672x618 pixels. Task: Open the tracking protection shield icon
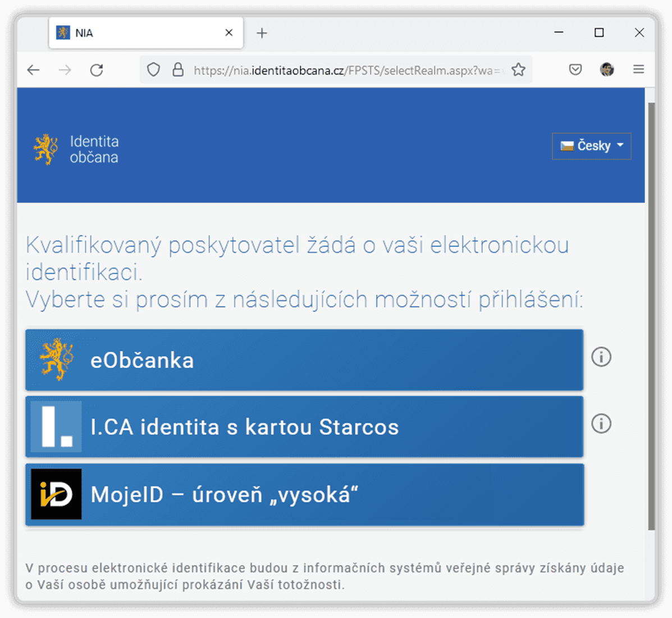153,70
